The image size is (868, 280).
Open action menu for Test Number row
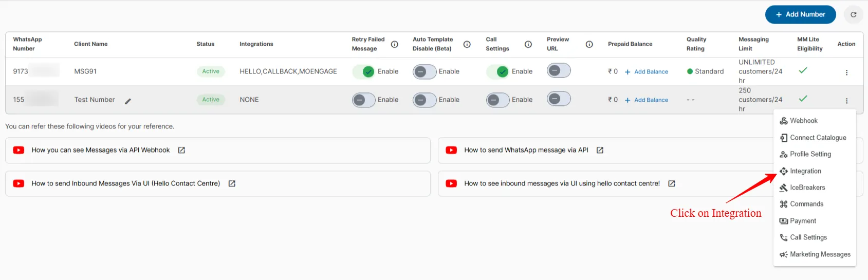pyautogui.click(x=846, y=101)
